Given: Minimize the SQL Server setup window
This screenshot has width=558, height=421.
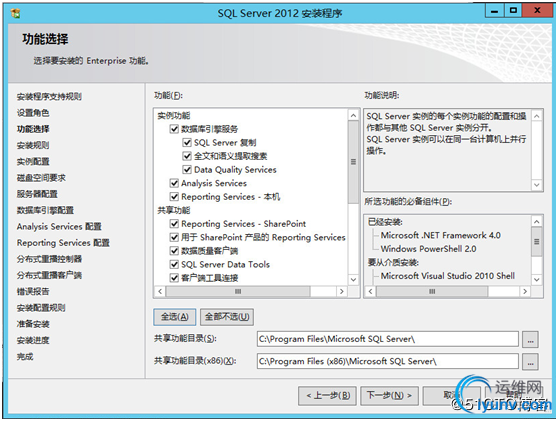Looking at the screenshot, I should tap(494, 11).
